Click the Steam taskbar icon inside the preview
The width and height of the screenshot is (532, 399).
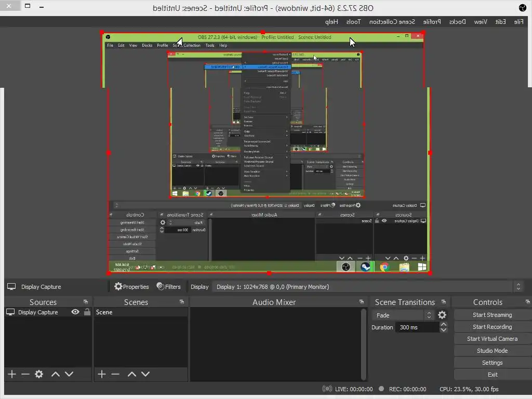(365, 267)
